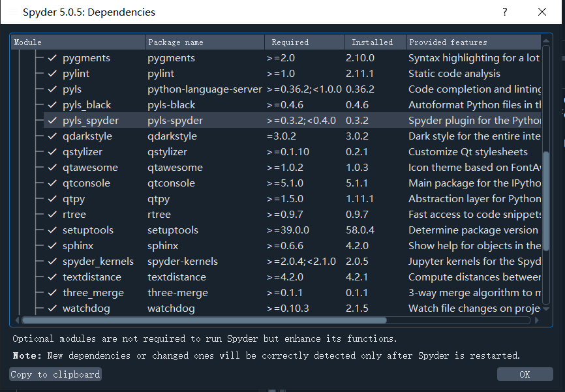
Task: Select the pyls_spyder module row
Action: [x=292, y=120]
